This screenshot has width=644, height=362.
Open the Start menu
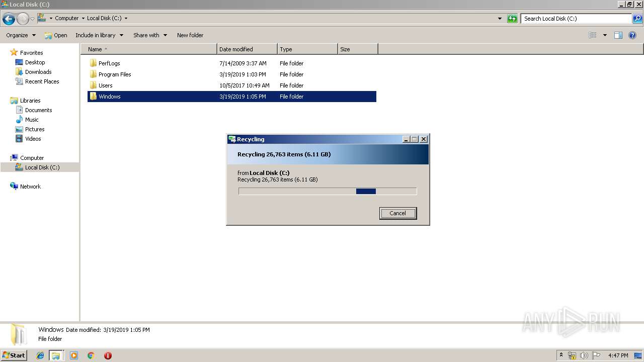(14, 355)
